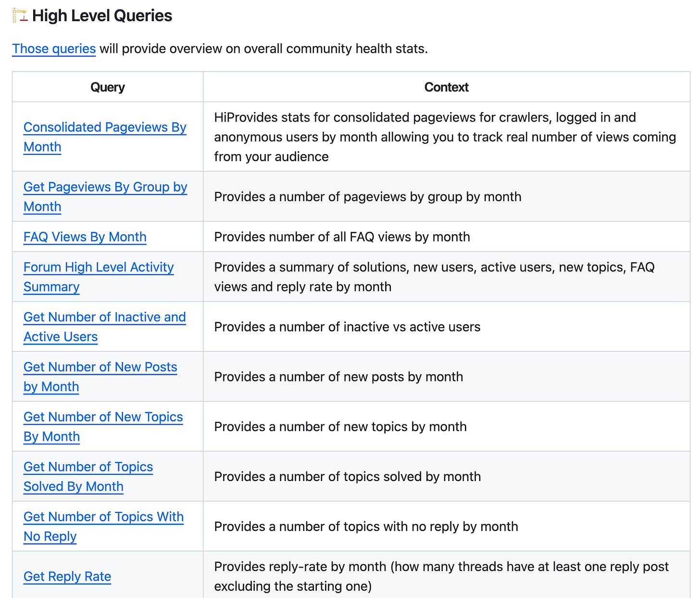Open Get Number of Topics With No Reply
The image size is (700, 598).
coord(104,526)
